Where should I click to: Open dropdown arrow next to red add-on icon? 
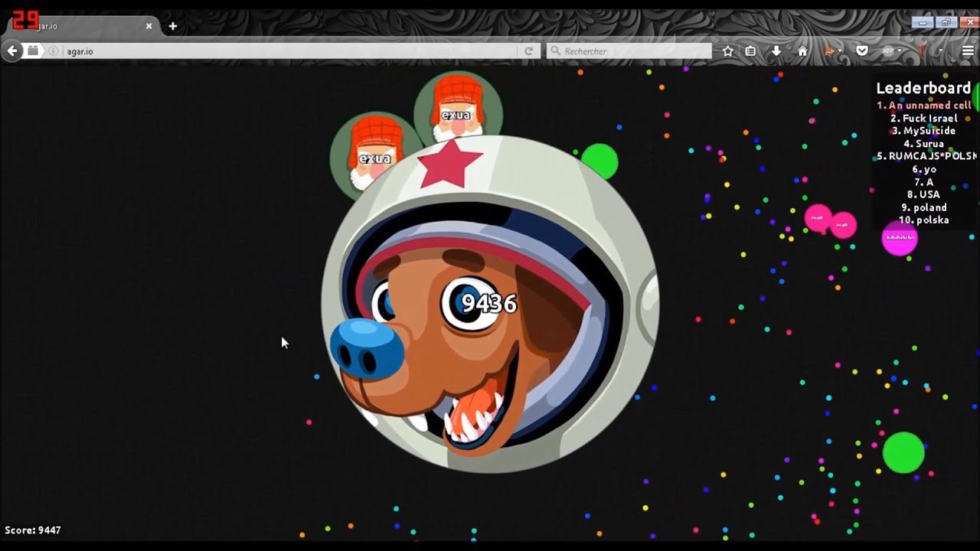click(940, 51)
